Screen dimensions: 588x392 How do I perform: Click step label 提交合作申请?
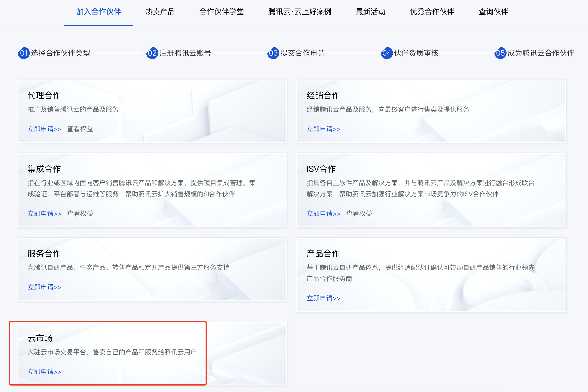303,53
